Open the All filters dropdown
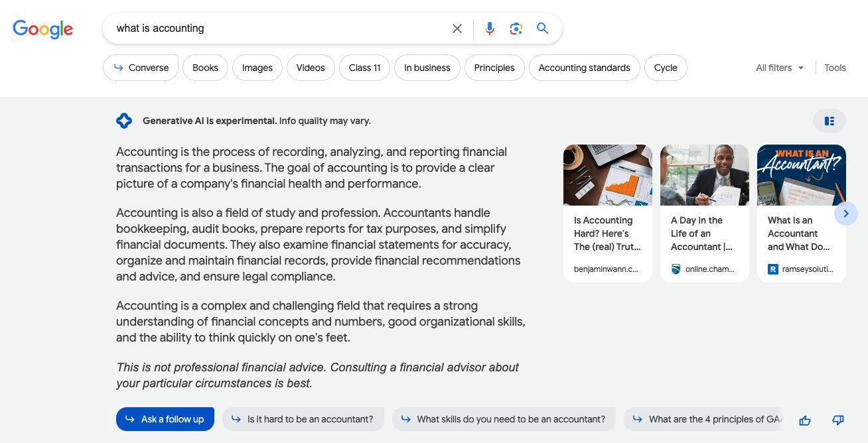This screenshot has height=443, width=868. 779,67
